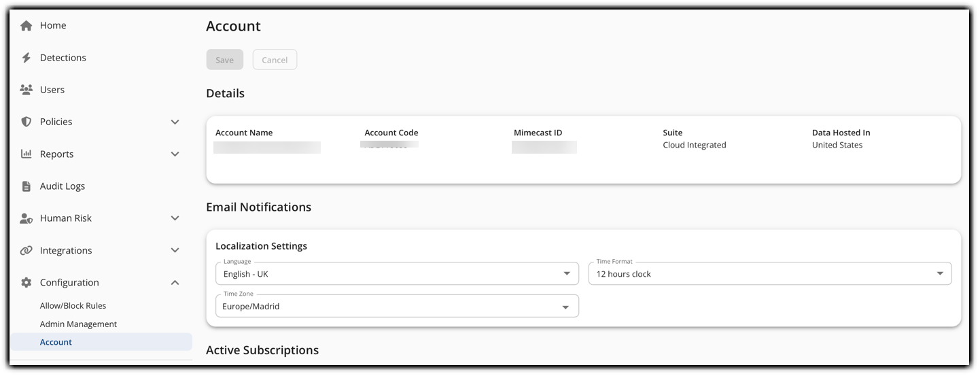Expand the Integrations submenu chevron

click(175, 250)
